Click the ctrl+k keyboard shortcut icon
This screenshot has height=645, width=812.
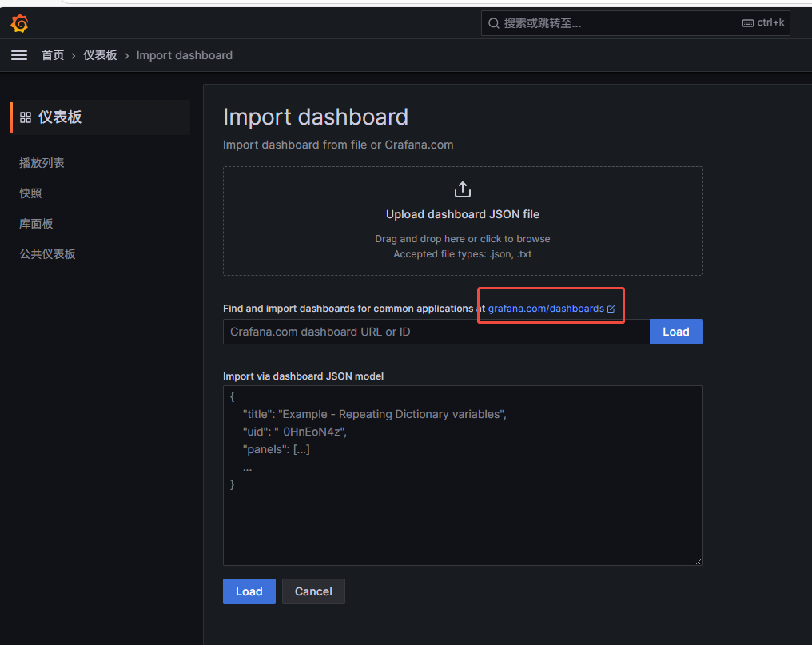pyautogui.click(x=747, y=23)
